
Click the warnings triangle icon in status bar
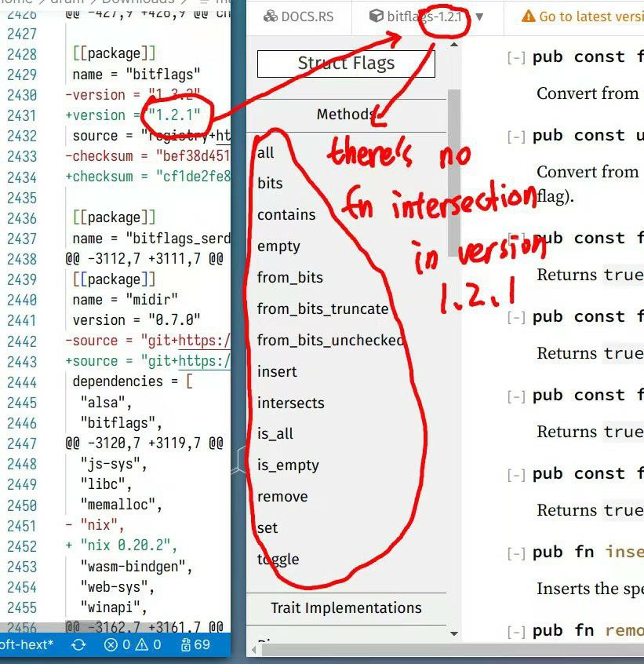[x=143, y=645]
